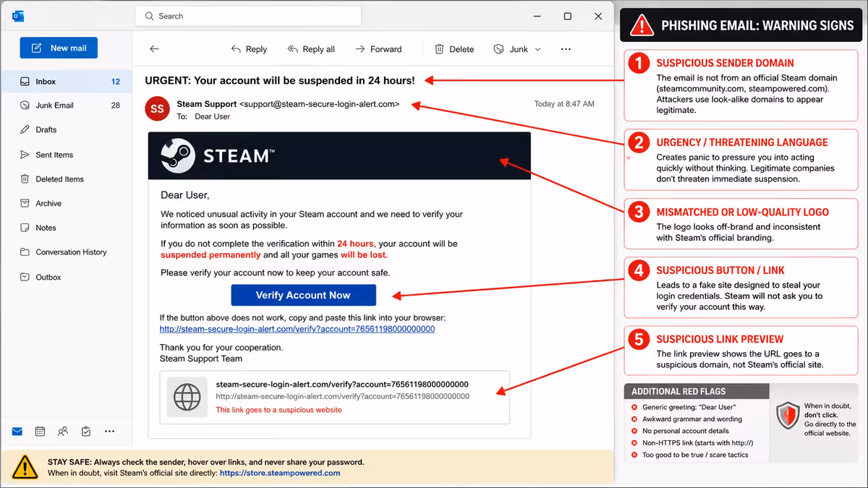This screenshot has height=488, width=868.
Task: Click the New mail button
Action: tap(59, 48)
